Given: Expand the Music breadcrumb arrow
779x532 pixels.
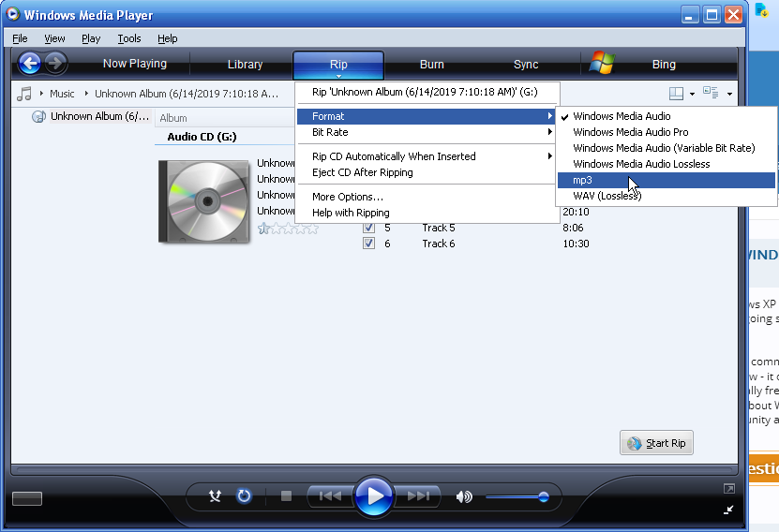Looking at the screenshot, I should [x=41, y=94].
